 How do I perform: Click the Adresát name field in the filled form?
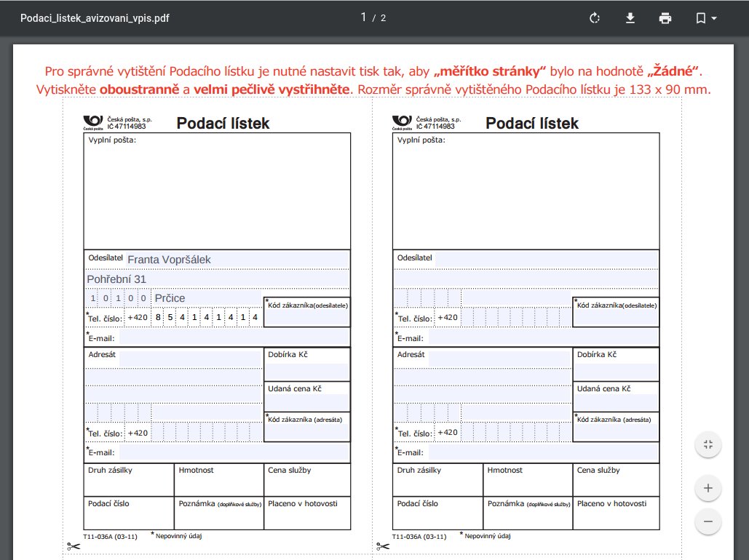click(191, 359)
